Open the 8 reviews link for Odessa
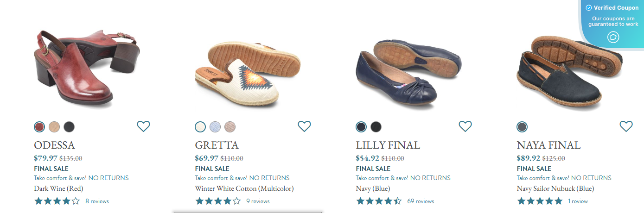 [97, 201]
